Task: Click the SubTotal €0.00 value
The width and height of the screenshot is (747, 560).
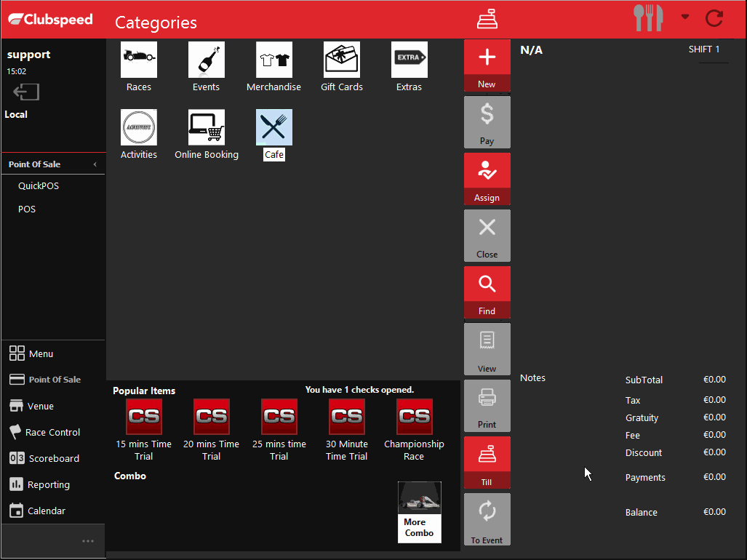Action: coord(714,380)
